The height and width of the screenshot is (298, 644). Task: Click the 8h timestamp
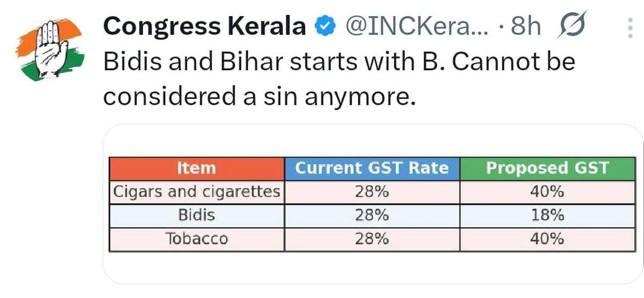(526, 27)
